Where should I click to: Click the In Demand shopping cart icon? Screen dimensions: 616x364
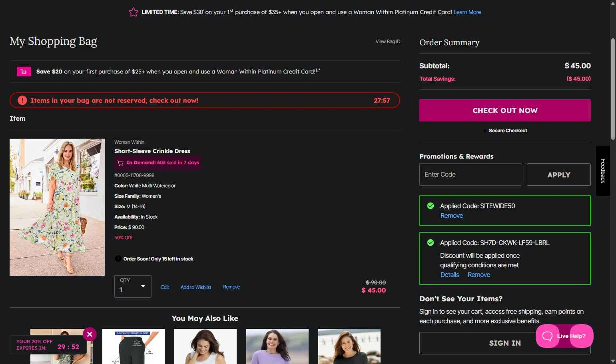120,163
